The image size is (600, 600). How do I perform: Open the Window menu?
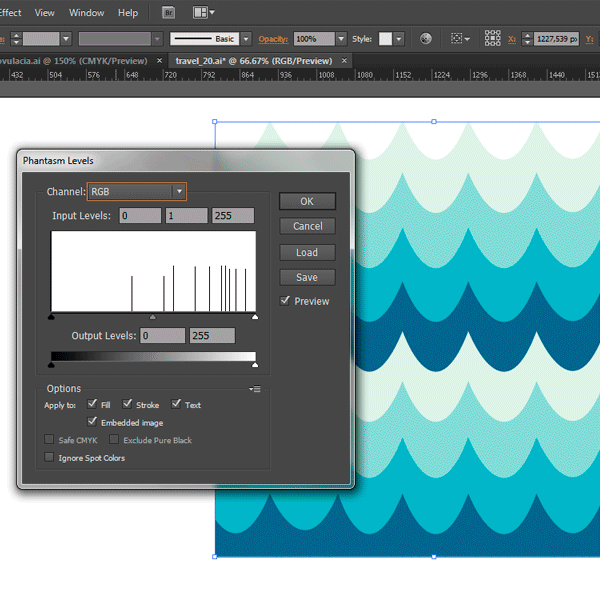pos(86,13)
